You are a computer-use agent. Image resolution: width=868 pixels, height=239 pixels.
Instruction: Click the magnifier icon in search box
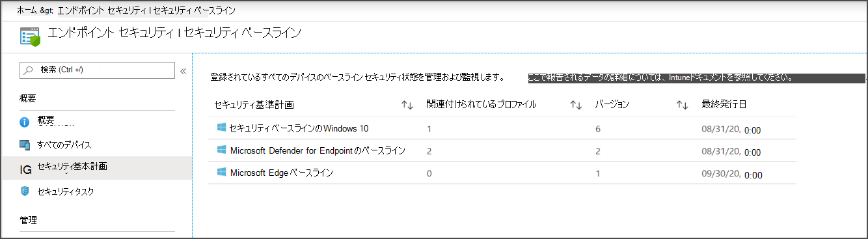[29, 70]
